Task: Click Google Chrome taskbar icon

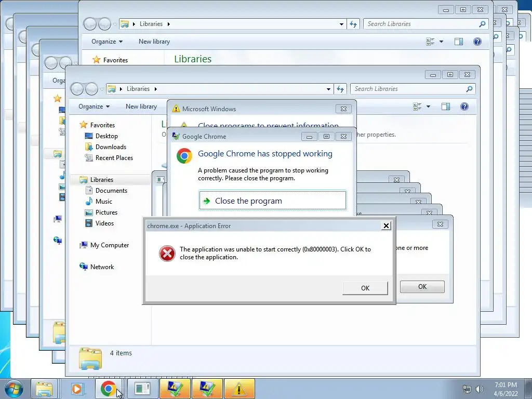Action: pos(108,389)
